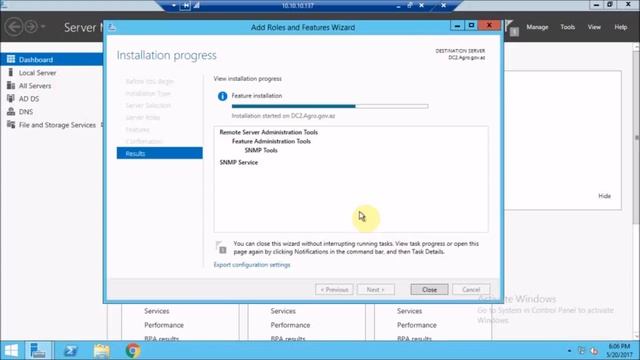Click the SNMP Service entry
This screenshot has width=640, height=360.
[239, 162]
